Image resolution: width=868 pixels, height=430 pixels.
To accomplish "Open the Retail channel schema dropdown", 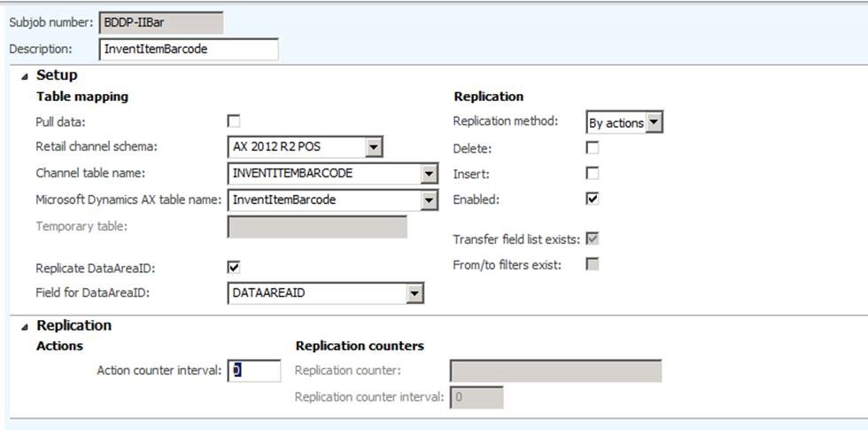I will (374, 147).
